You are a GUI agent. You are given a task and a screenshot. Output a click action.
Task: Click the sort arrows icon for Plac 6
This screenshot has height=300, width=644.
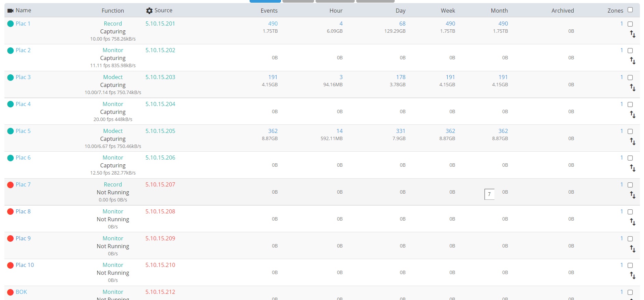point(632,168)
